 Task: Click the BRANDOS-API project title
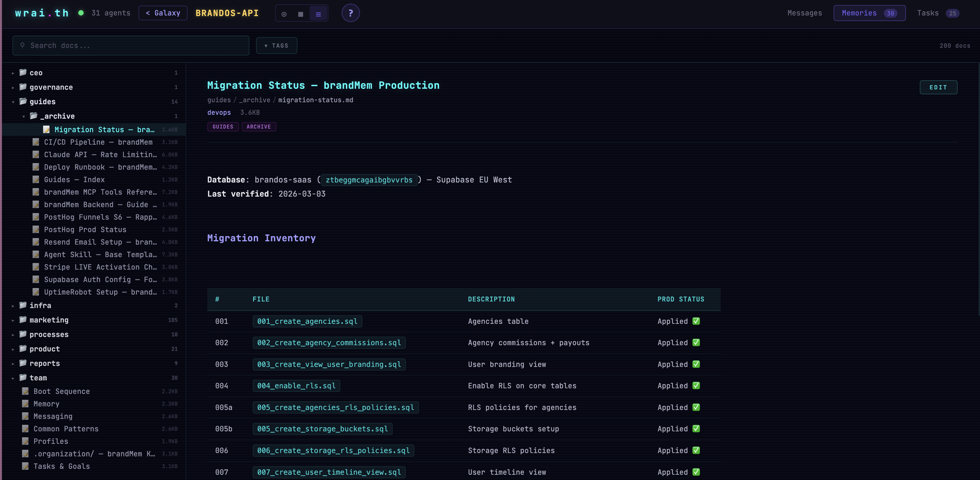click(x=227, y=13)
